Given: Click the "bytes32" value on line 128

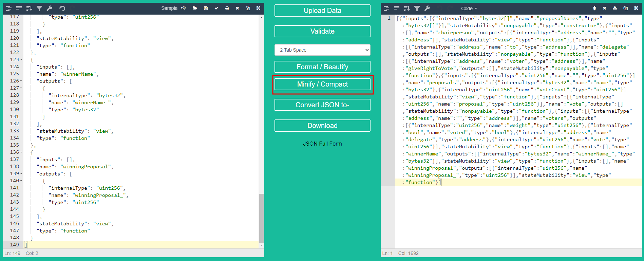Looking at the screenshot, I should pos(109,95).
